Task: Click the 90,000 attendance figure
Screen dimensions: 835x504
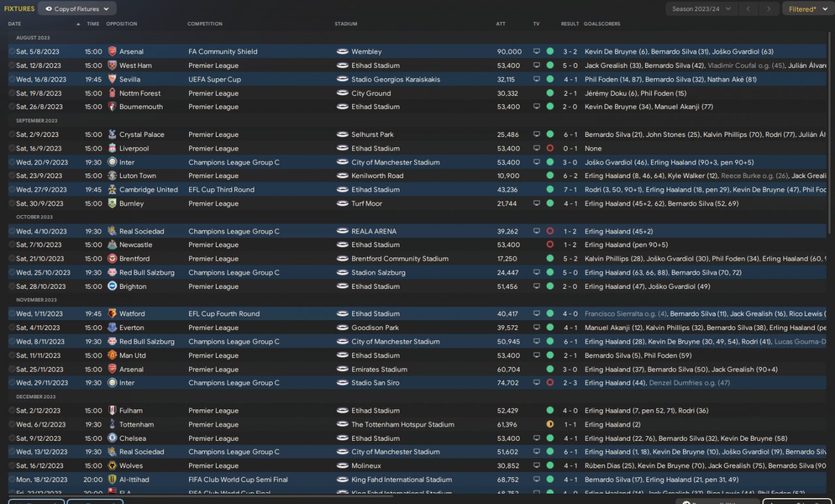Action: [509, 52]
